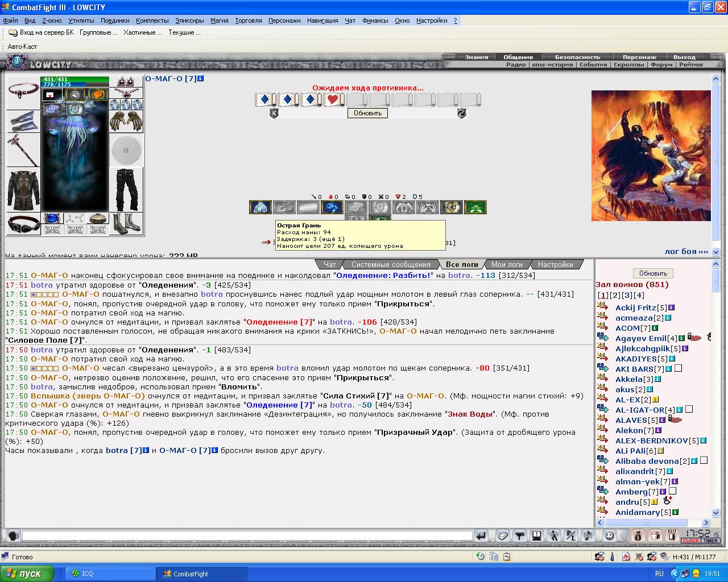
Task: Tick the checkbox next to AKI BARS[7]
Action: coord(678,368)
